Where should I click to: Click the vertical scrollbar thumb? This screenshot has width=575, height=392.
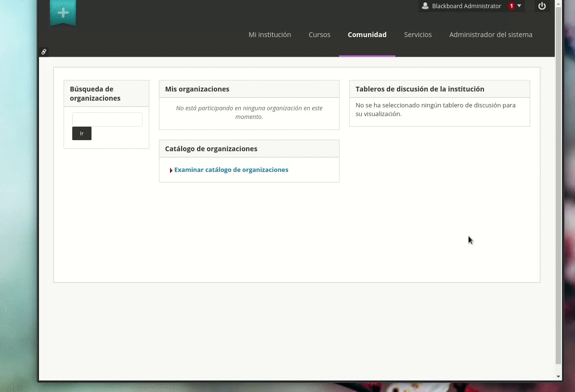559,183
